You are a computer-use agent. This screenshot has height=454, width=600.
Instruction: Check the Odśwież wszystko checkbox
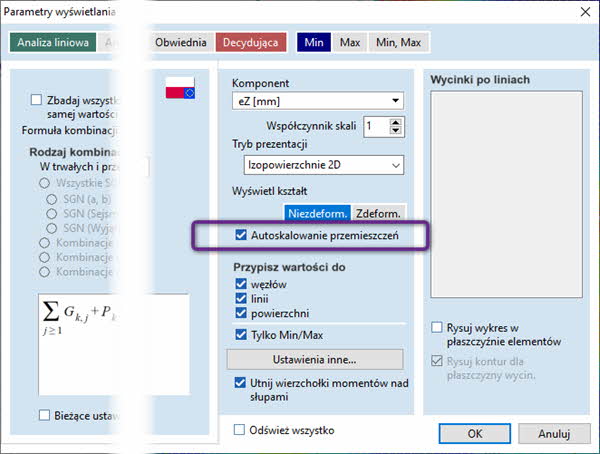pyautogui.click(x=239, y=430)
